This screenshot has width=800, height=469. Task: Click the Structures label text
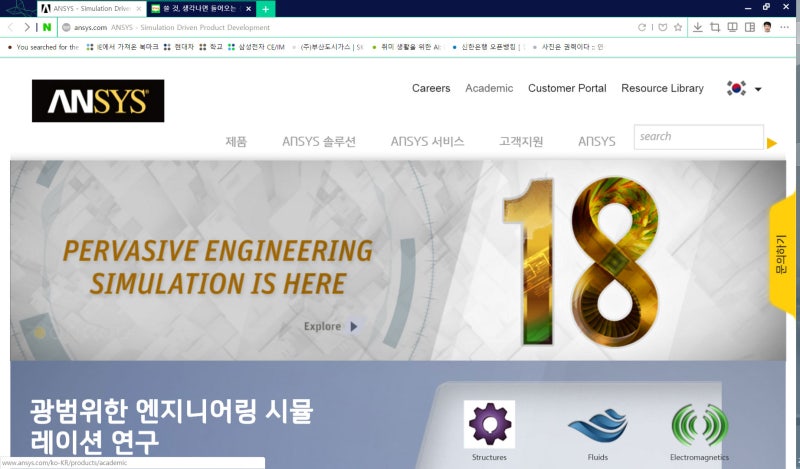click(x=489, y=457)
